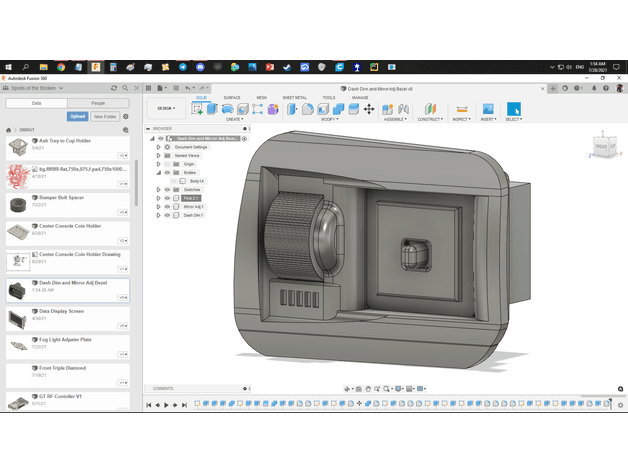Select the Fillet tool in Modify
Image resolution: width=628 pixels, height=472 pixels.
click(x=308, y=109)
